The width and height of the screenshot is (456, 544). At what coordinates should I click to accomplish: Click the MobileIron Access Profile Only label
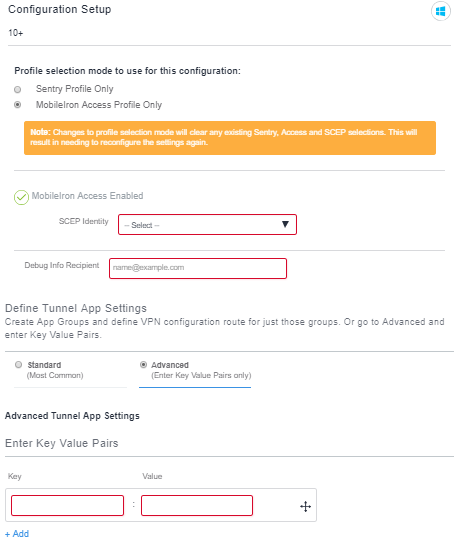(x=99, y=105)
